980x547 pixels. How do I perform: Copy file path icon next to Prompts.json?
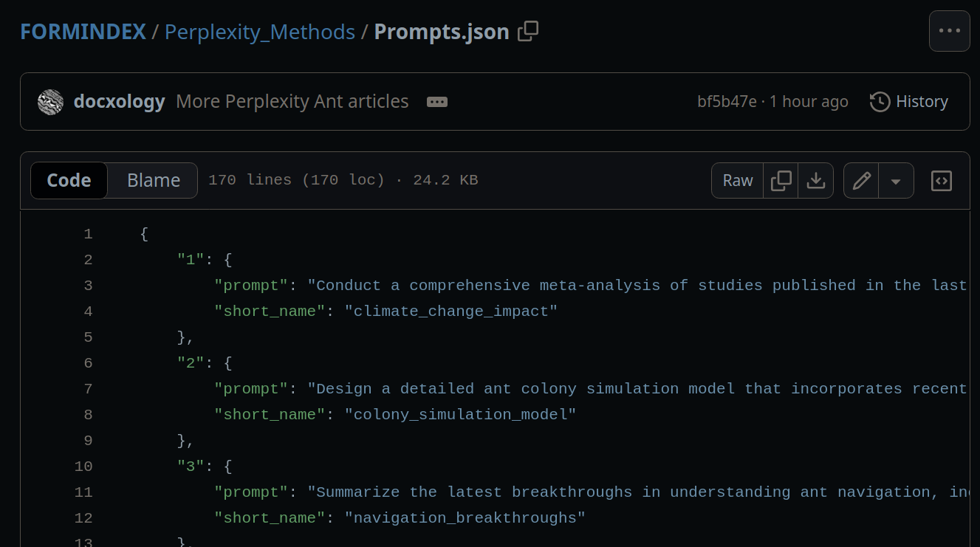click(x=528, y=31)
